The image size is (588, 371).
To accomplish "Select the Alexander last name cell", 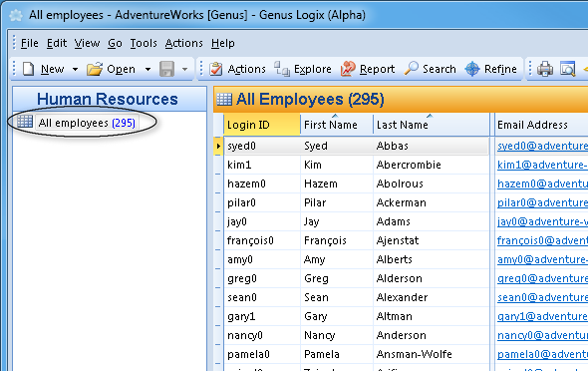I will point(432,297).
